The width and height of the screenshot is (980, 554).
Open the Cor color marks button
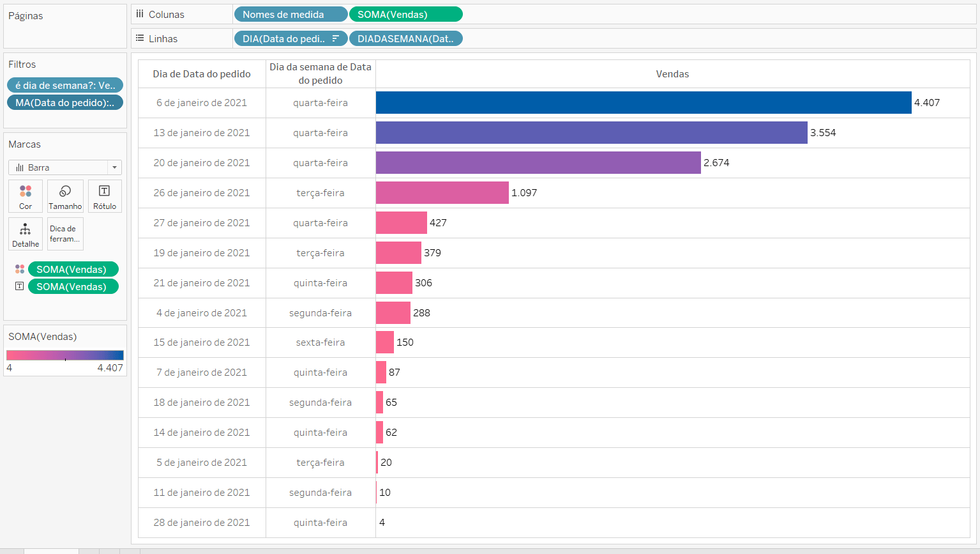(x=26, y=196)
